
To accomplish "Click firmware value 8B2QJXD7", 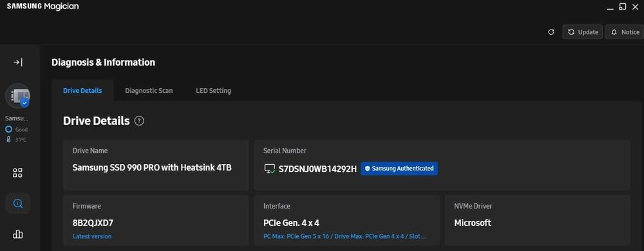I will click(93, 223).
